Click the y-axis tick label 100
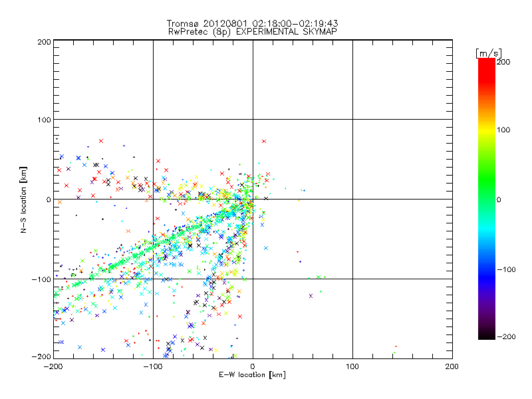 click(44, 120)
